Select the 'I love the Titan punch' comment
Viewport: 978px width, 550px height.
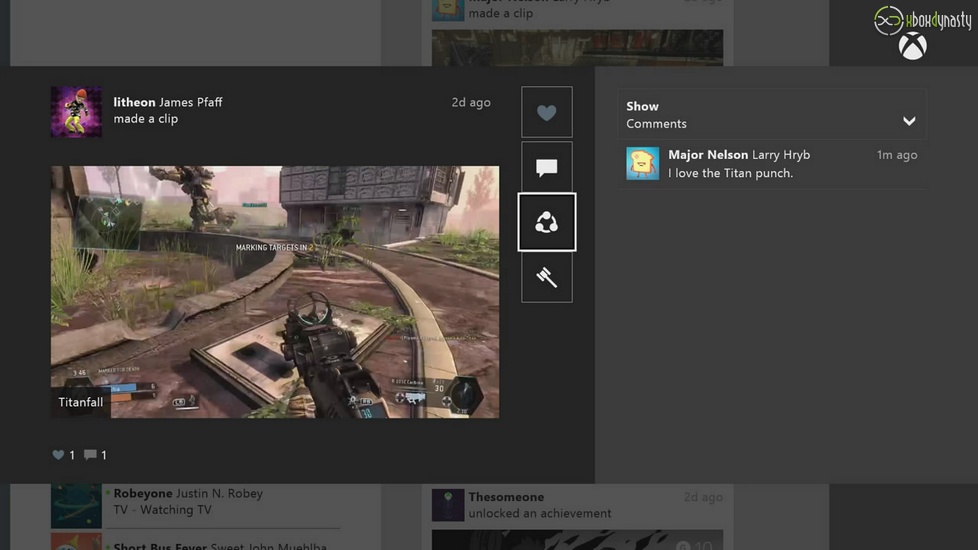click(730, 173)
